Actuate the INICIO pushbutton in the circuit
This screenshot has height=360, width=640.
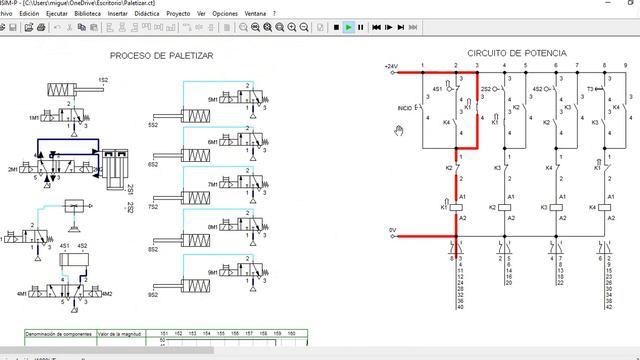tap(420, 108)
